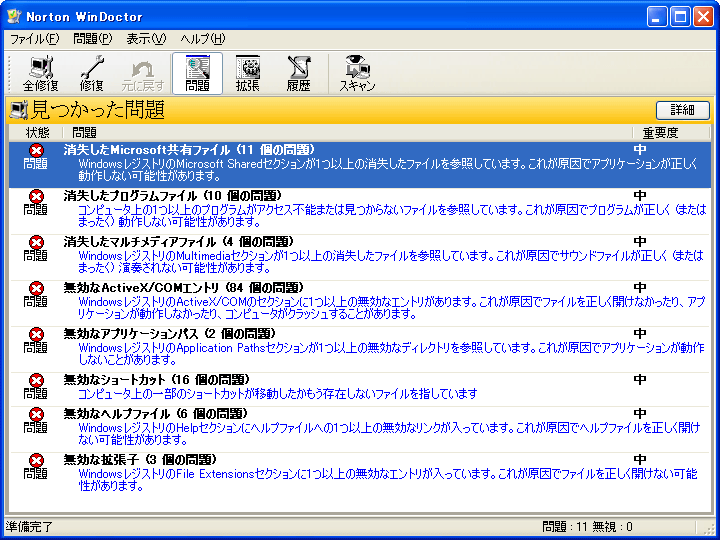Select row 消失したMicrosoft共有ファイル (11 個の問題)

(360, 164)
